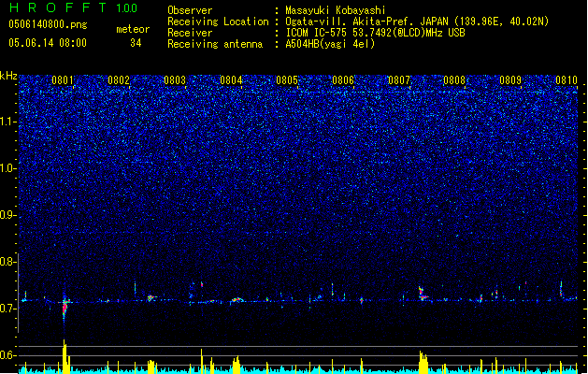Click the Receiving Location label

tap(218, 22)
